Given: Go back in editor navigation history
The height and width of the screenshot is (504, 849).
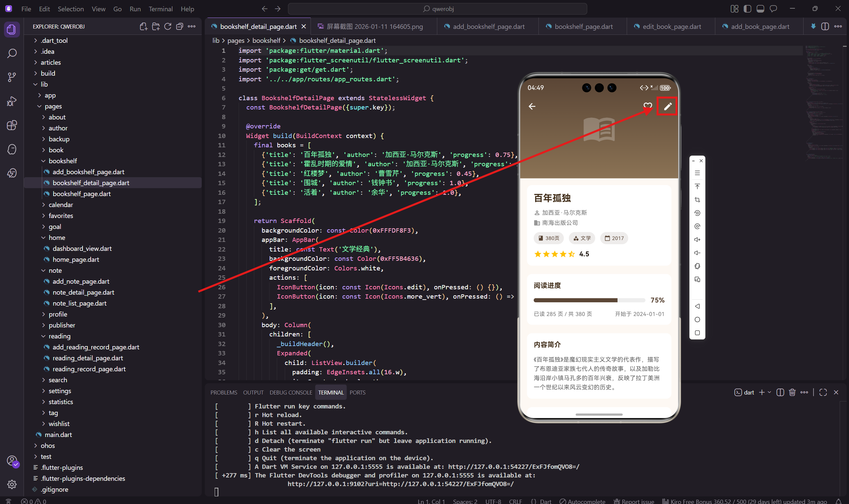Looking at the screenshot, I should 264,9.
